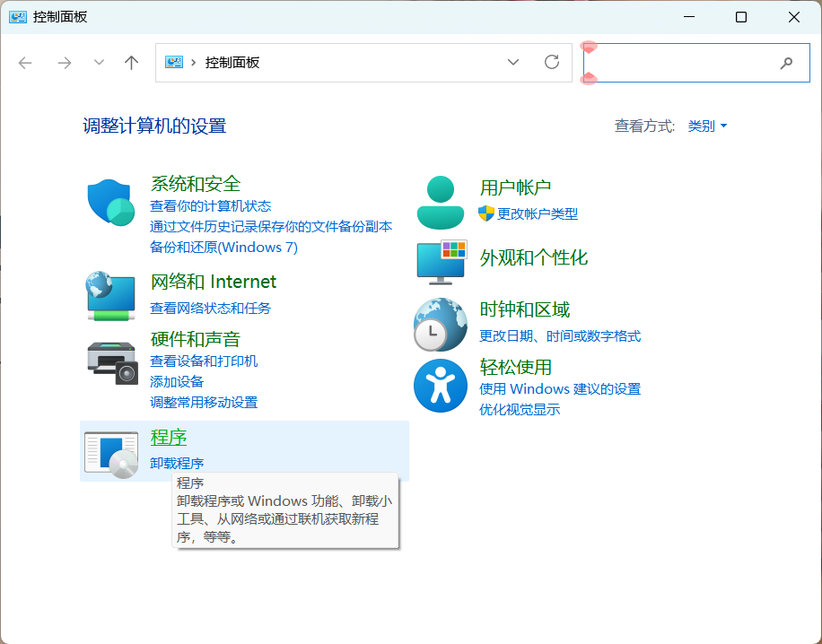
Task: Click the Ease of Access blue icon
Action: [441, 385]
